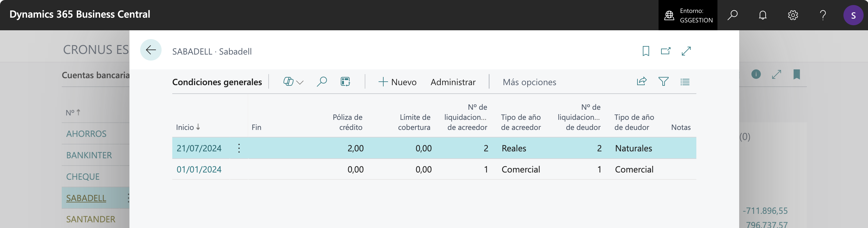Open BANKINTER bank account in background list
Screen dimensions: 868x228
pyautogui.click(x=89, y=155)
